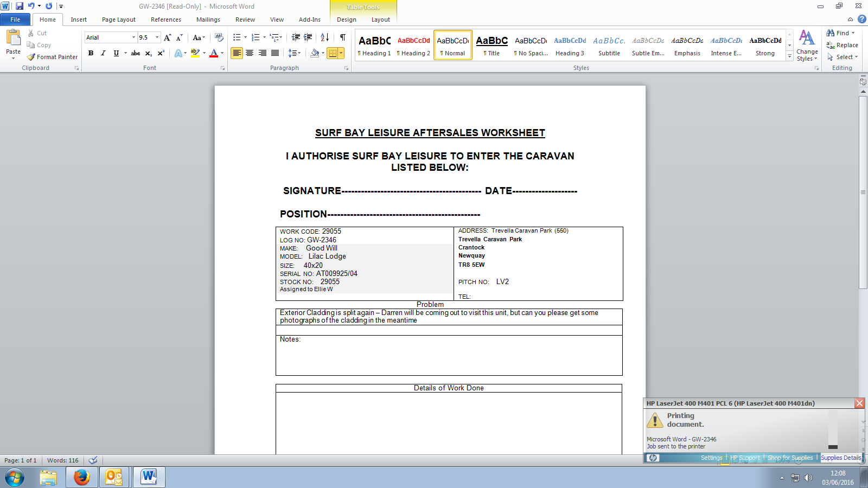Click Increase Indent icon
The image size is (868, 488).
pos(308,37)
